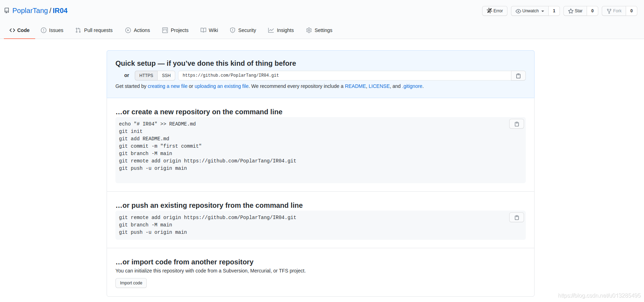This screenshot has height=302, width=644.
Task: Switch to the Issues tab
Action: [52, 30]
